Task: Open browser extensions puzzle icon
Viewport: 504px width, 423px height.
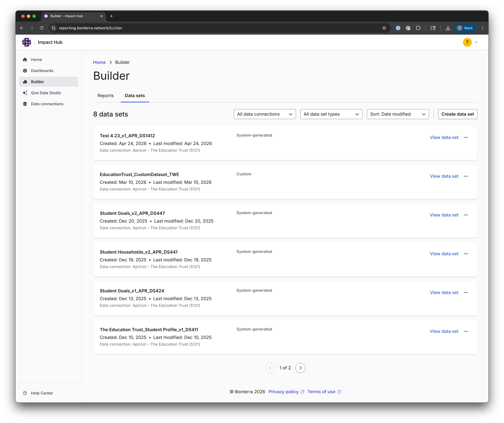Action: [x=418, y=28]
